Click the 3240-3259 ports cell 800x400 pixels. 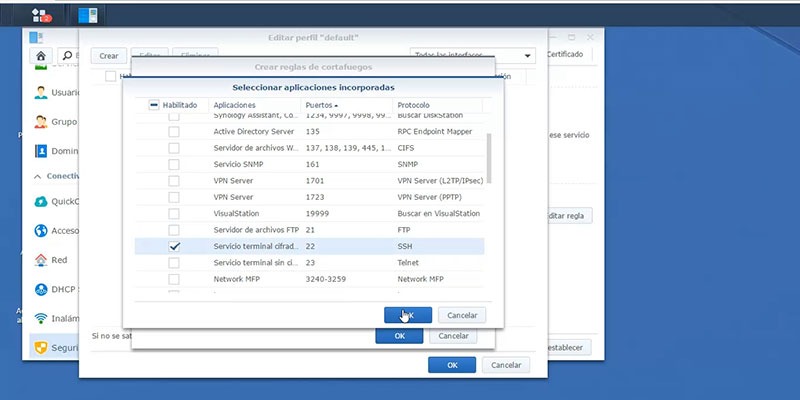(325, 279)
